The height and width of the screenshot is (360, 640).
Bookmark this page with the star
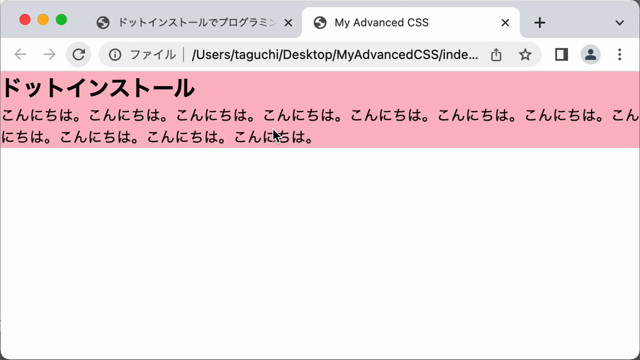pyautogui.click(x=525, y=55)
